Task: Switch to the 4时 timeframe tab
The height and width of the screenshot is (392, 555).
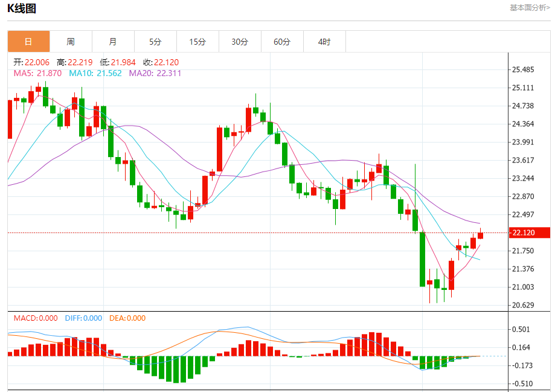Action: [x=324, y=42]
